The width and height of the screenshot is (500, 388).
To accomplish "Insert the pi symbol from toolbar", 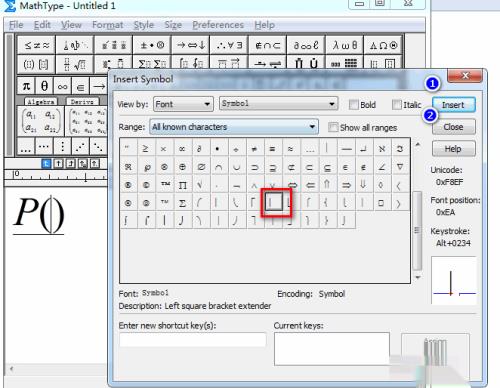I will 26,86.
